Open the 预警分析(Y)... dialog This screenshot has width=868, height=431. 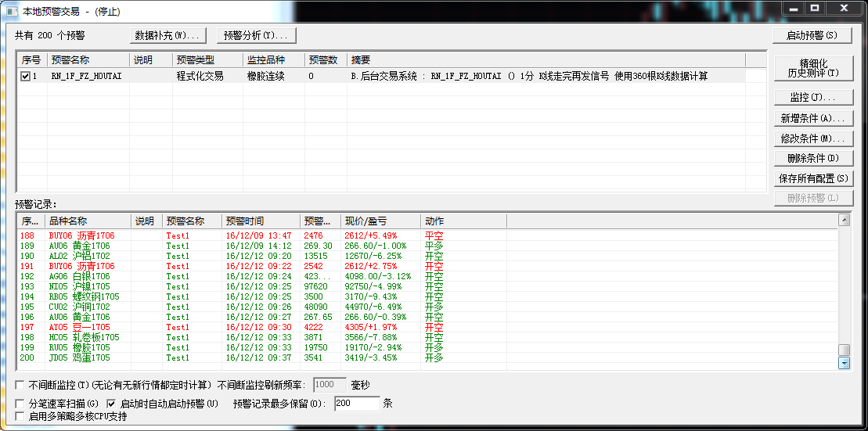coord(256,35)
